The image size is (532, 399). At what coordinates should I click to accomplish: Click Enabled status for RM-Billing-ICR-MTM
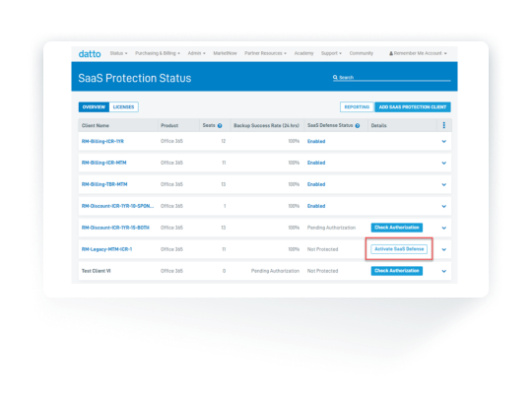pos(316,163)
